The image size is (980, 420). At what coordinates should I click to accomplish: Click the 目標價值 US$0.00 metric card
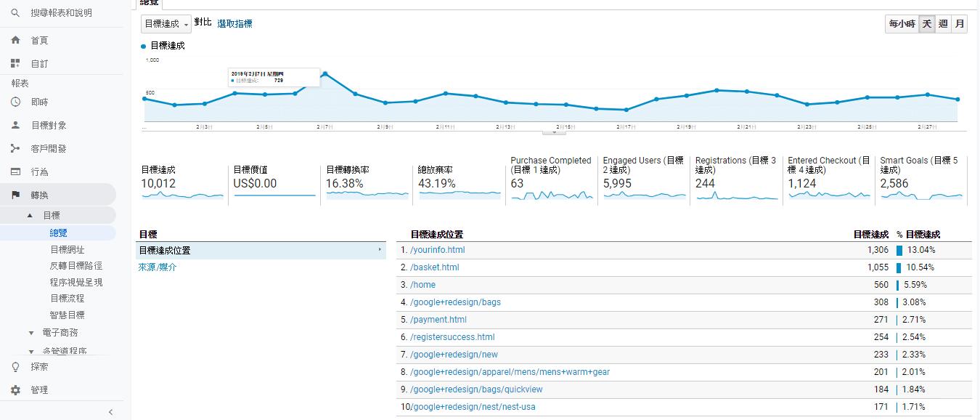pos(274,182)
